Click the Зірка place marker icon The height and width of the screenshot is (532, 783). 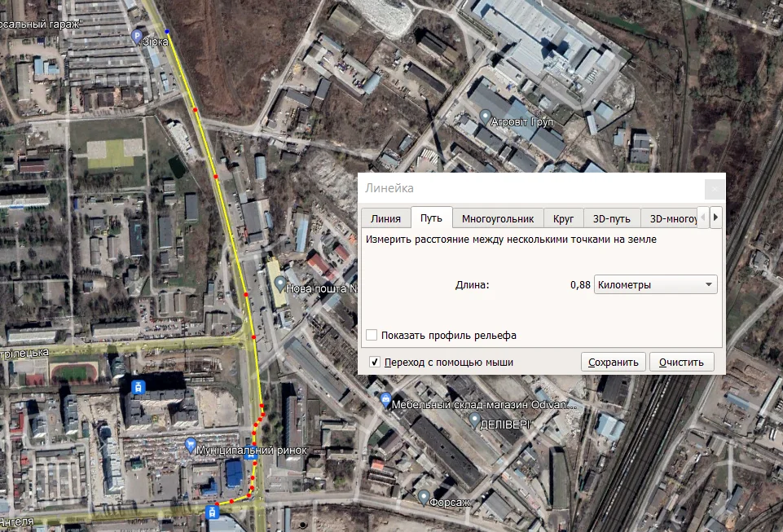(136, 37)
